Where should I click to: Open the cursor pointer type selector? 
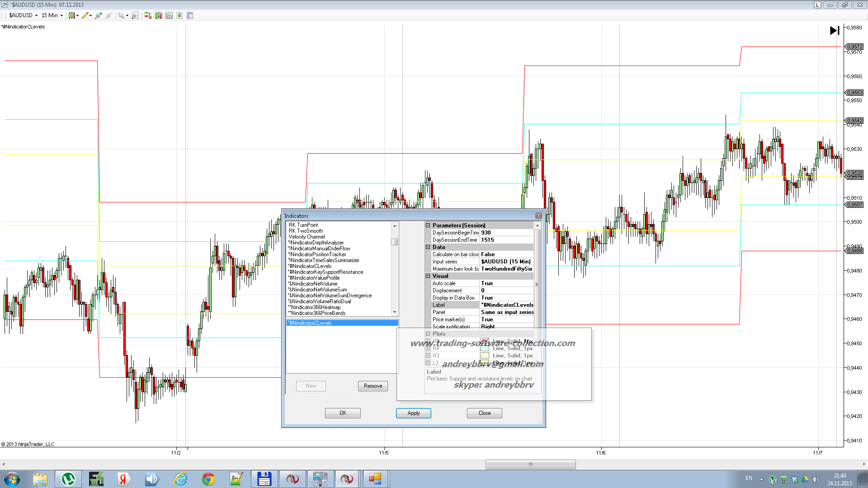tap(123, 15)
